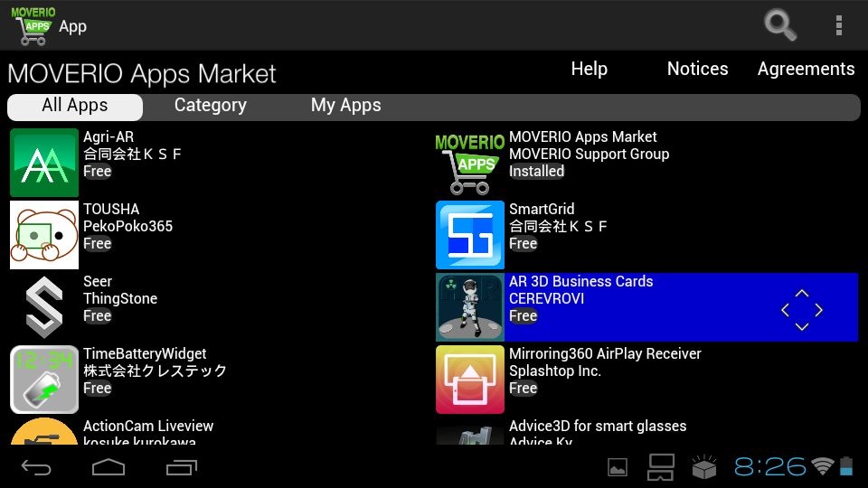The height and width of the screenshot is (488, 868).
Task: Tap the Free label under PekoPoko365
Action: click(x=98, y=243)
